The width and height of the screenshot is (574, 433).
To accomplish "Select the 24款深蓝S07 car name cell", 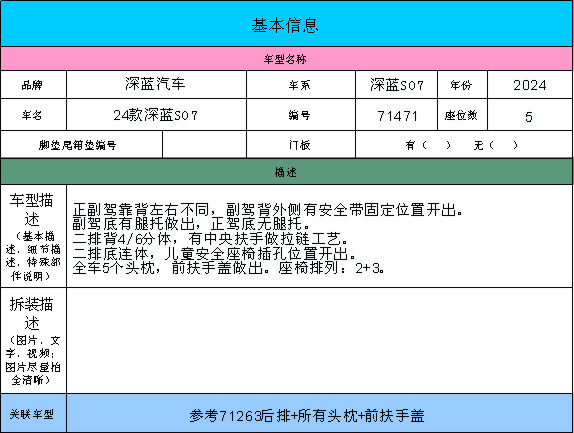I will [x=156, y=115].
